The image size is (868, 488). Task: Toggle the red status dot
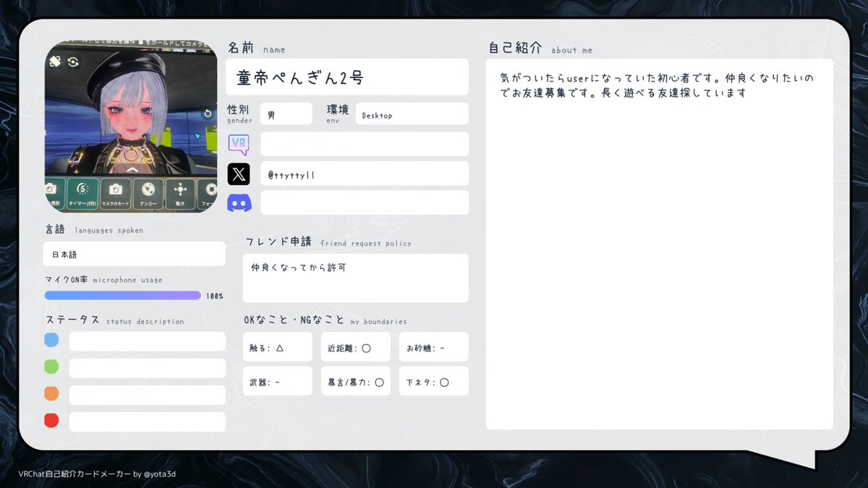click(x=51, y=420)
